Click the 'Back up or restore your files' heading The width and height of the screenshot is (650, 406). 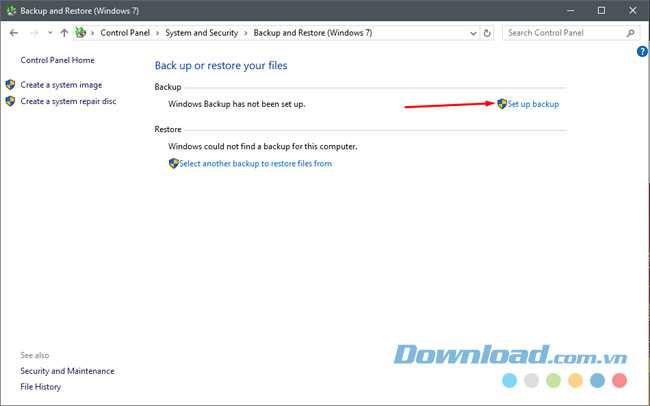(x=221, y=66)
